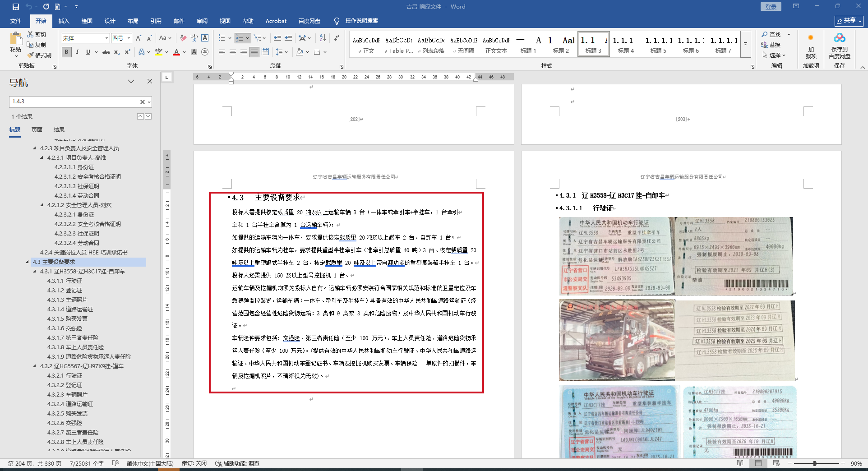Switch to 页面 tab in navigation pane
Viewport: 868px width, 471px height.
[37, 130]
